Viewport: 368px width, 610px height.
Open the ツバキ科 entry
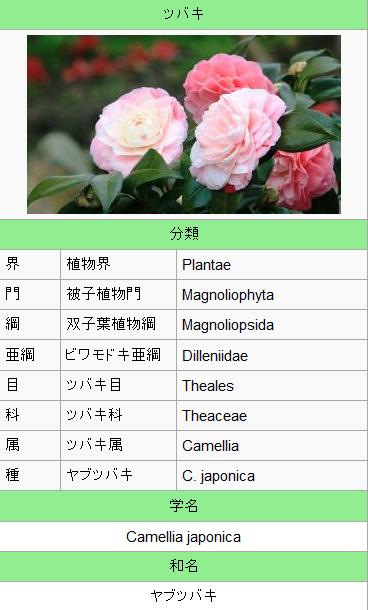(94, 415)
